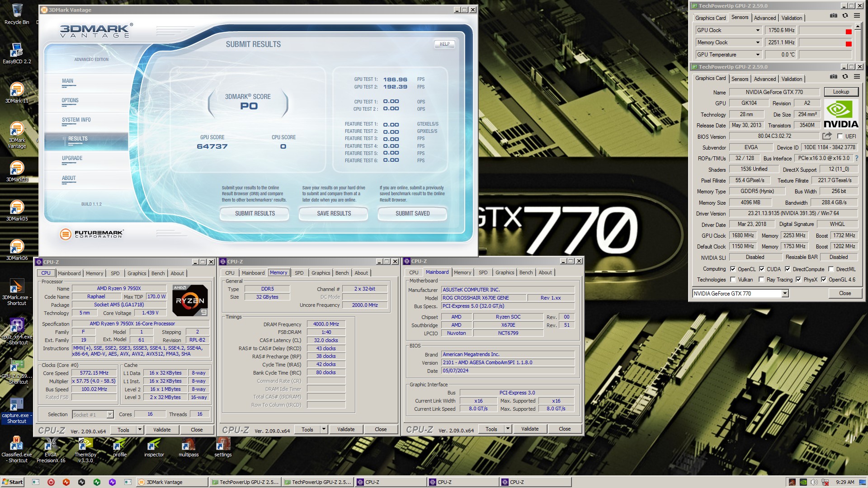This screenshot has height=488, width=868.
Task: Toggle the UEFI checkbox in GPU-Z
Action: 840,136
